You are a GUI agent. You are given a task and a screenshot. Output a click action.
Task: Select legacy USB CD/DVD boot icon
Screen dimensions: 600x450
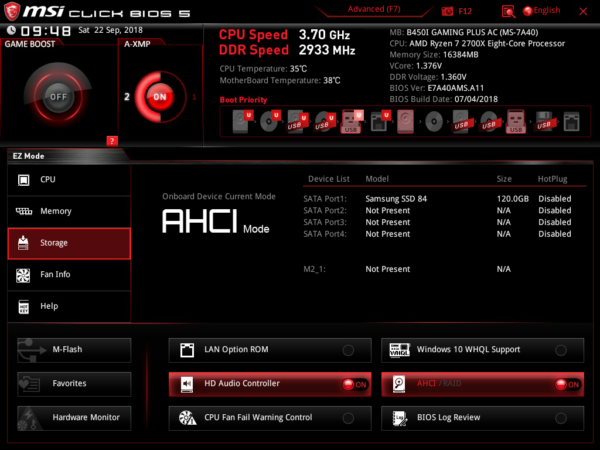click(489, 122)
